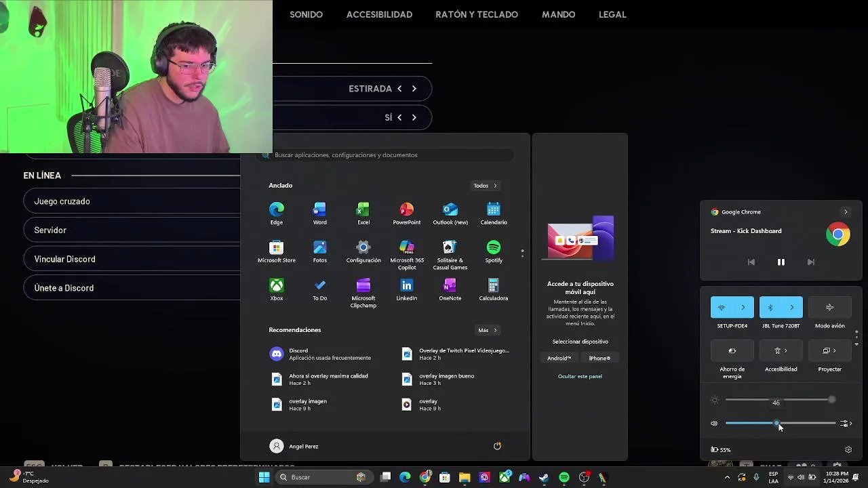Click right arrow next to ESTRADA

click(x=414, y=89)
